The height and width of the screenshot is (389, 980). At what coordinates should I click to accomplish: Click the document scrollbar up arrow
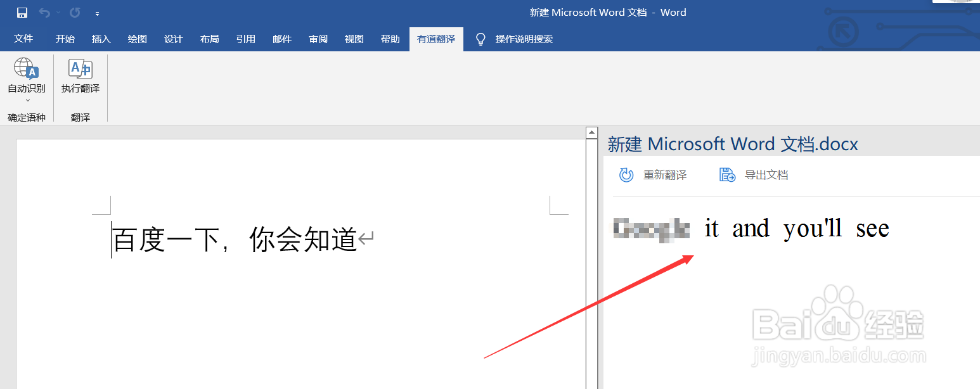[x=592, y=133]
